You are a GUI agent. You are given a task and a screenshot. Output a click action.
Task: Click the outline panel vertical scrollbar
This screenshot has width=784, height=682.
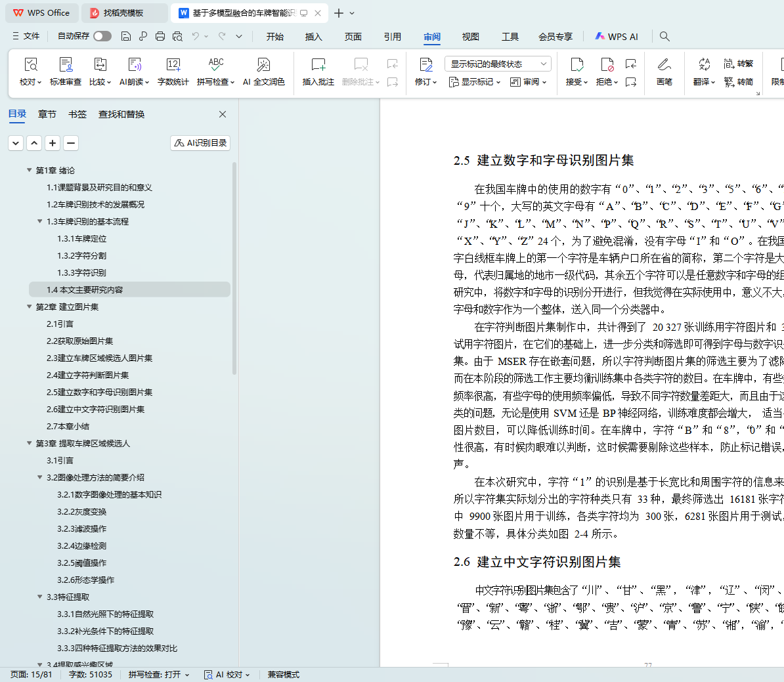(x=234, y=269)
